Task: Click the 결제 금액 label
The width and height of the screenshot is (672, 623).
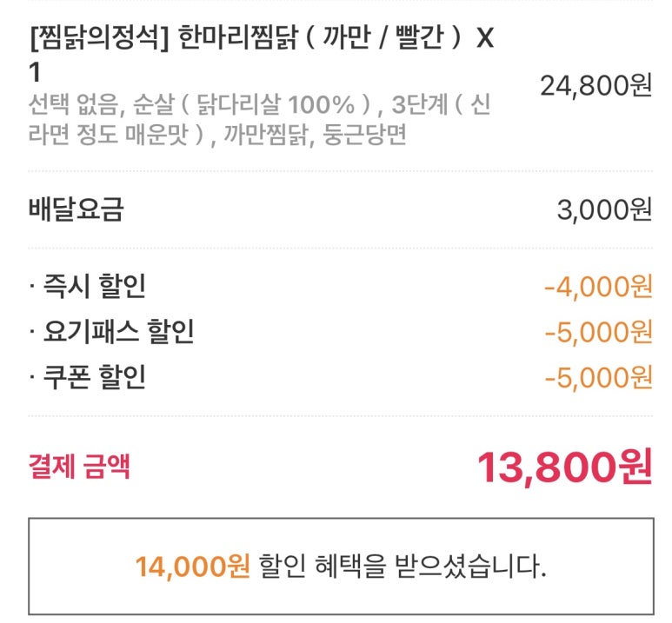Action: click(x=79, y=466)
